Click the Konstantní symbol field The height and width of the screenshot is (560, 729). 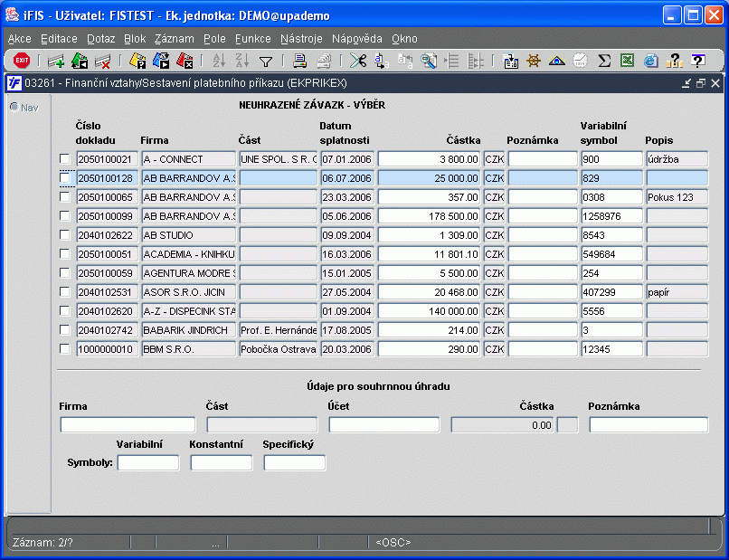coord(222,463)
